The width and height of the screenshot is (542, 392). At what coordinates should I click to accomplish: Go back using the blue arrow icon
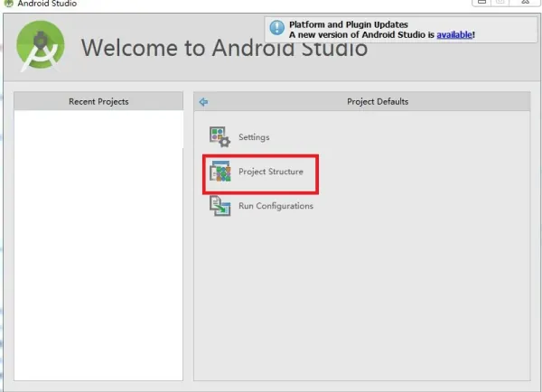click(x=203, y=102)
